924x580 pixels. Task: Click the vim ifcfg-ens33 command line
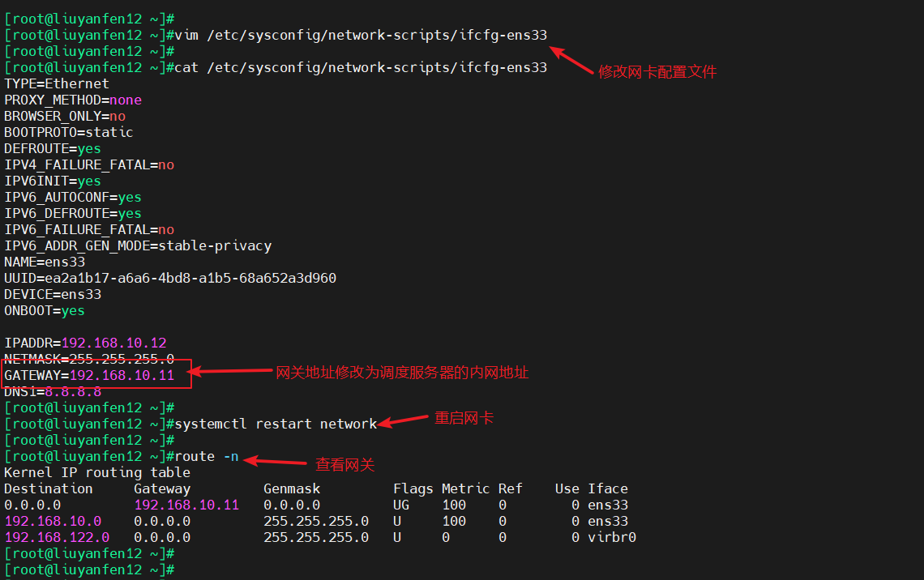click(361, 35)
